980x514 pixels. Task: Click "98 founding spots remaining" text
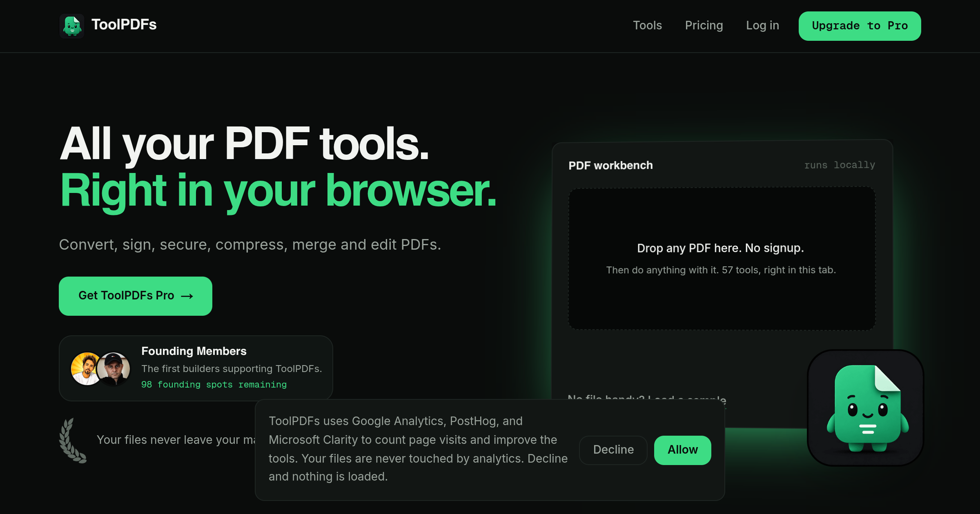pyautogui.click(x=214, y=384)
